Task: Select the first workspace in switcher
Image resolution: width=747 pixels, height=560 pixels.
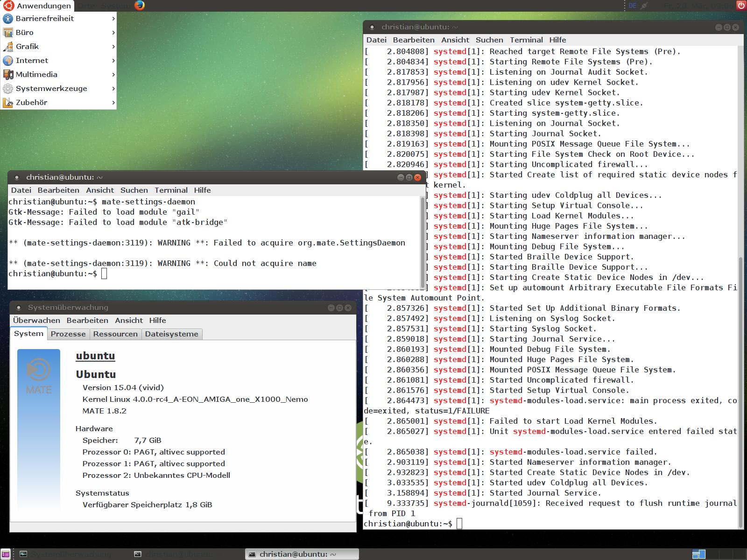Action: pyautogui.click(x=698, y=554)
